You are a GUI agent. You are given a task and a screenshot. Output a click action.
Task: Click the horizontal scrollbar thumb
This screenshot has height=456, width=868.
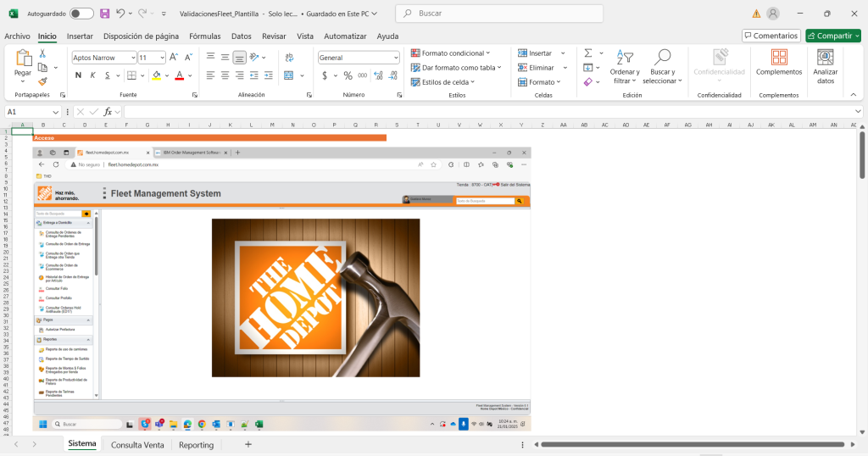(x=693, y=444)
